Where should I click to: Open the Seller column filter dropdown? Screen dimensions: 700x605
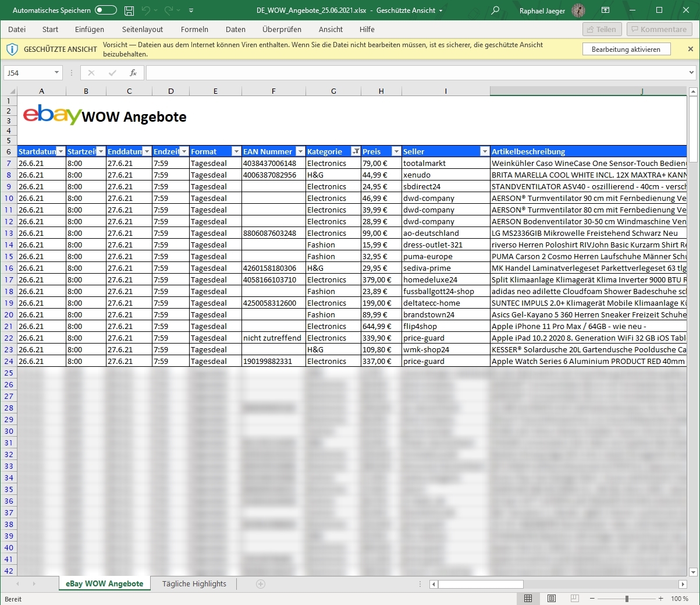[484, 151]
